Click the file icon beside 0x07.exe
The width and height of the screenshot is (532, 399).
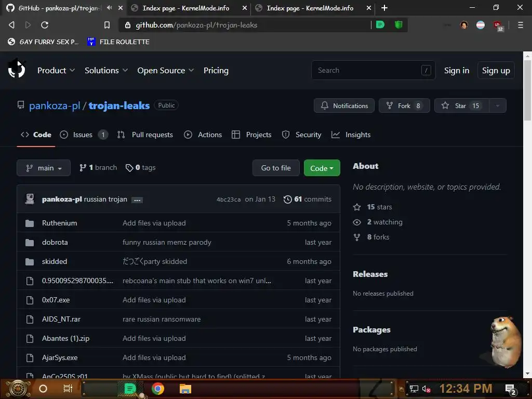coord(30,300)
